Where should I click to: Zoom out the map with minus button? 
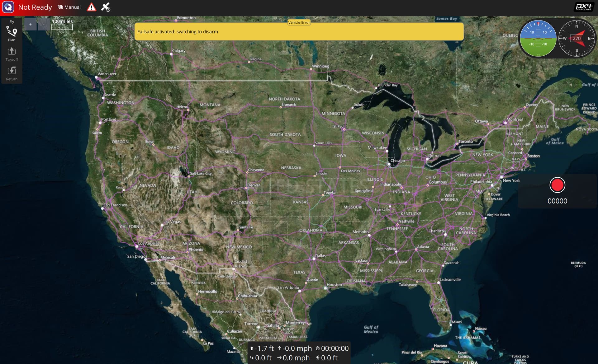point(43,24)
